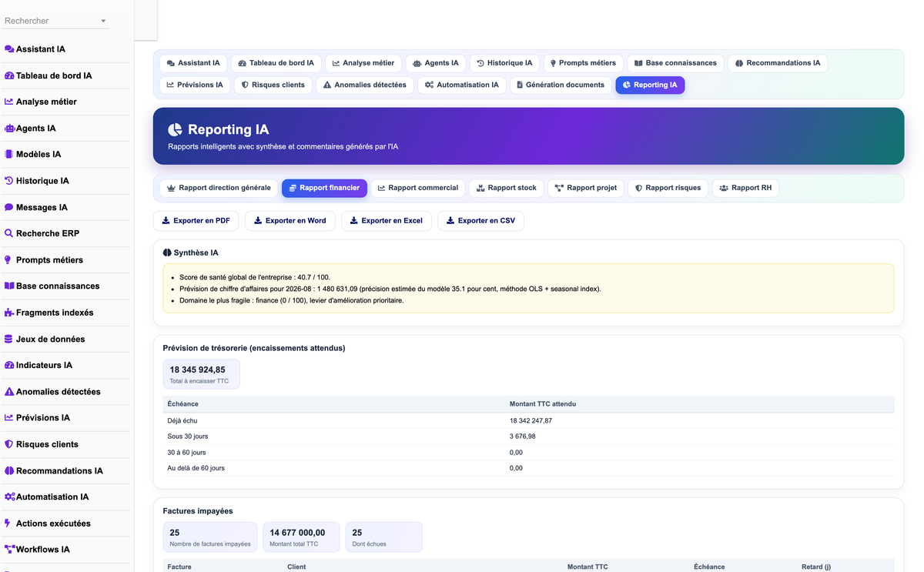Image resolution: width=924 pixels, height=572 pixels.
Task: Click the Exporter en Excel button
Action: [387, 221]
